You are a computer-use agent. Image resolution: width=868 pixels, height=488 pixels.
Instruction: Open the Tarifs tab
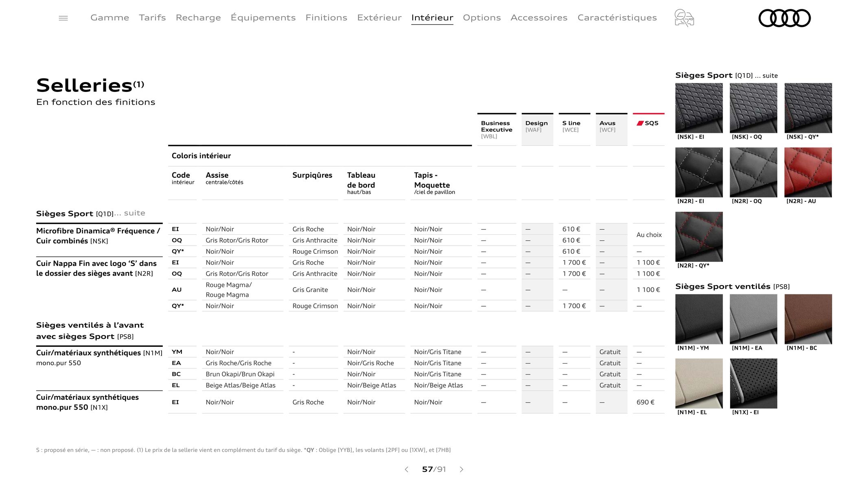152,17
